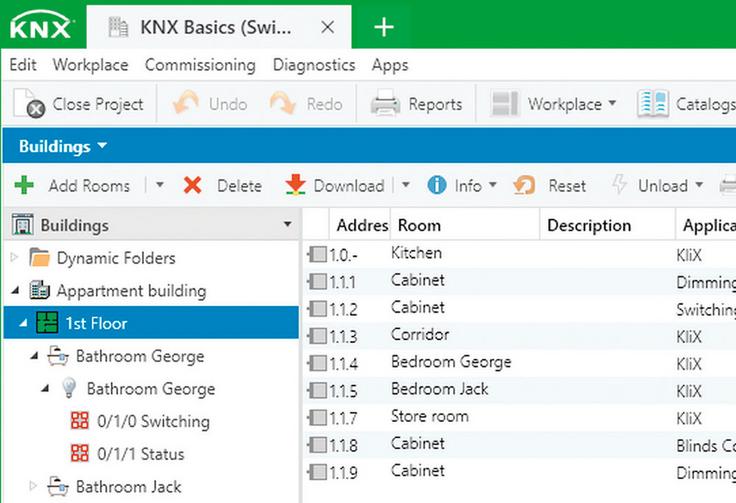Select the 1.1.4 Bedroom George device row
The width and height of the screenshot is (736, 503).
[x=450, y=362]
